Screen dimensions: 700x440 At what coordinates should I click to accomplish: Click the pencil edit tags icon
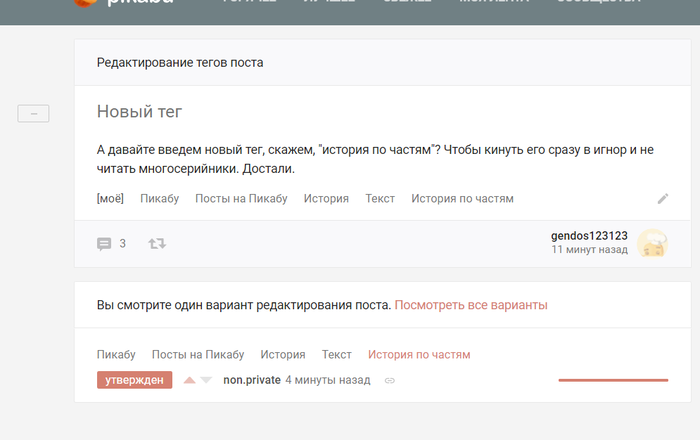(662, 199)
